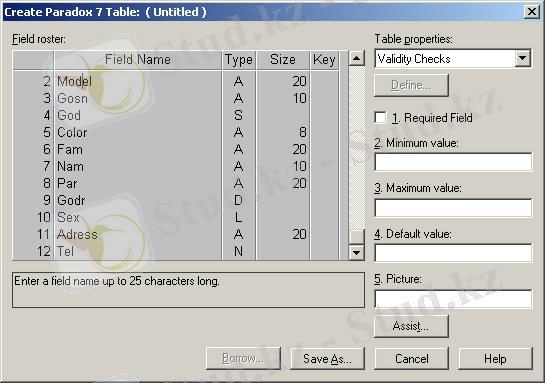Select the Gosn field name cell

tap(138, 98)
